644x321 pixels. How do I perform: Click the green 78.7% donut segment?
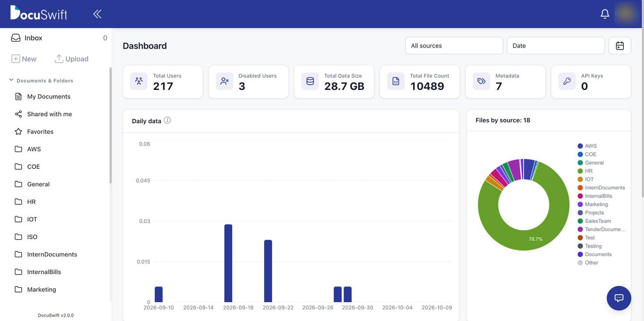(x=536, y=239)
